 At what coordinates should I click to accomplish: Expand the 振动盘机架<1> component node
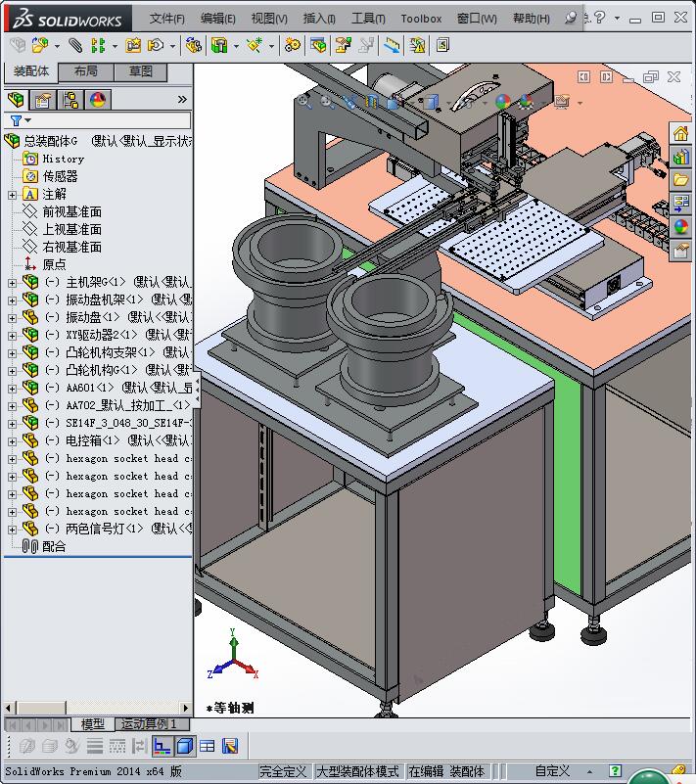coord(12,300)
